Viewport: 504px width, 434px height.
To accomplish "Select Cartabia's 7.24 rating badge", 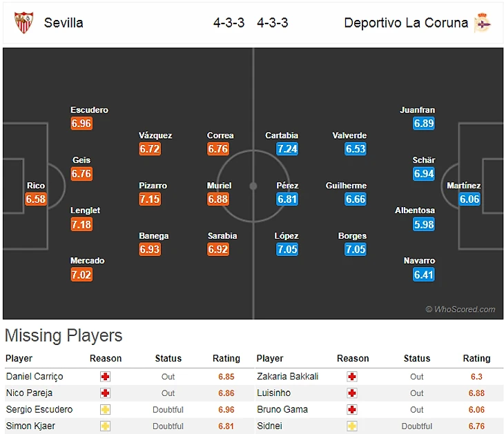I will coord(287,149).
